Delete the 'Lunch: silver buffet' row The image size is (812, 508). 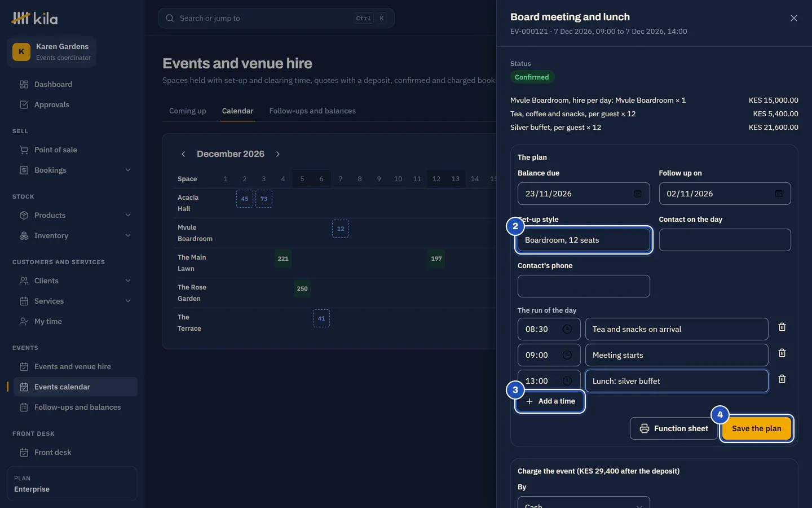782,379
